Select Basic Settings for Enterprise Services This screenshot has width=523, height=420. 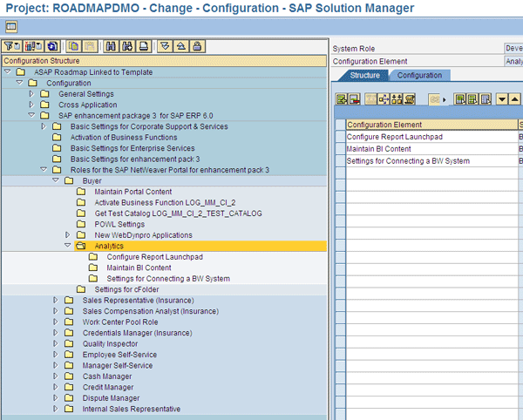[x=132, y=148]
